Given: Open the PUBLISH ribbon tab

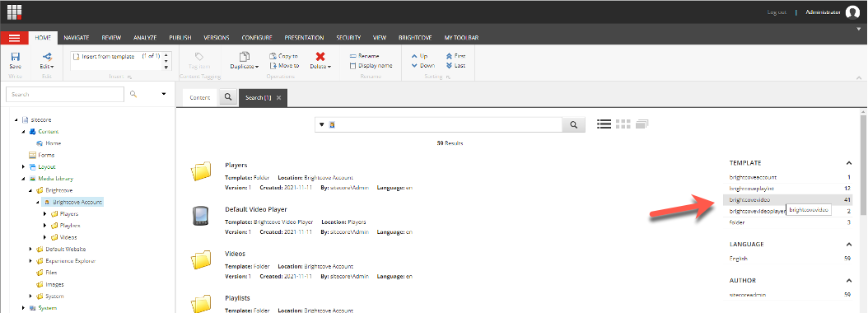Looking at the screenshot, I should (180, 38).
